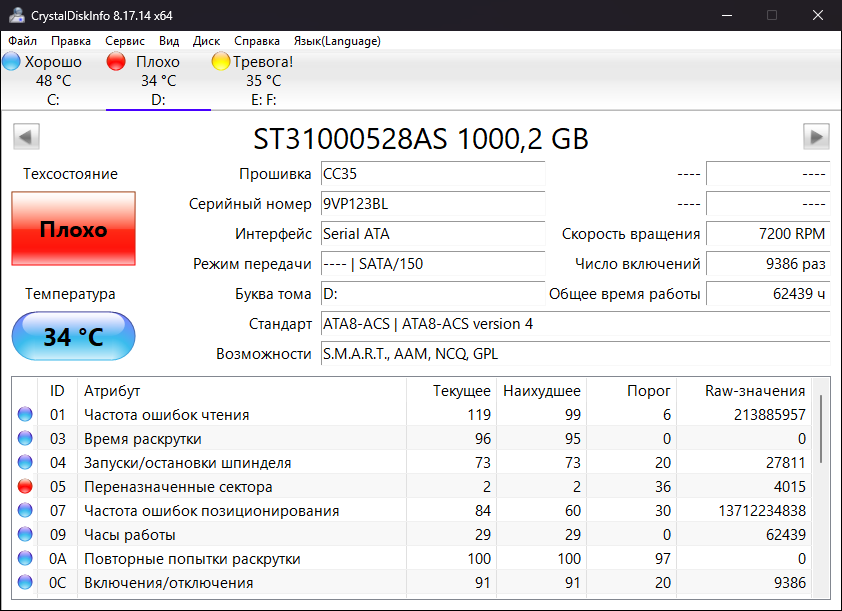The image size is (842, 611).
Task: Click status circle for attribute 09
Action: 25,534
